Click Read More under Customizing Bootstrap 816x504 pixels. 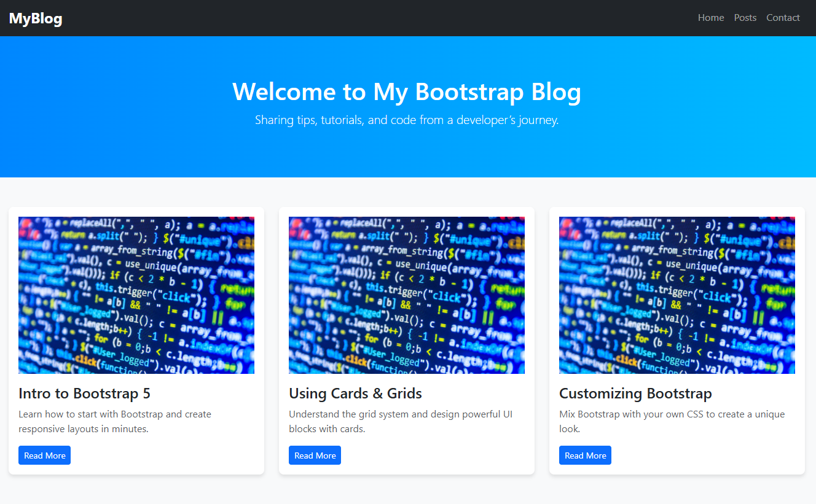[x=585, y=455]
